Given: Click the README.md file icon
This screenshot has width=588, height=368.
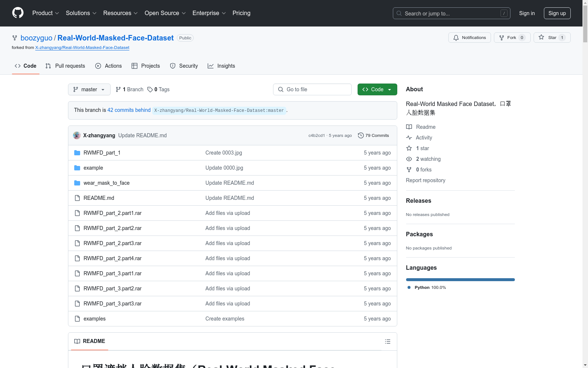Looking at the screenshot, I should pyautogui.click(x=77, y=198).
